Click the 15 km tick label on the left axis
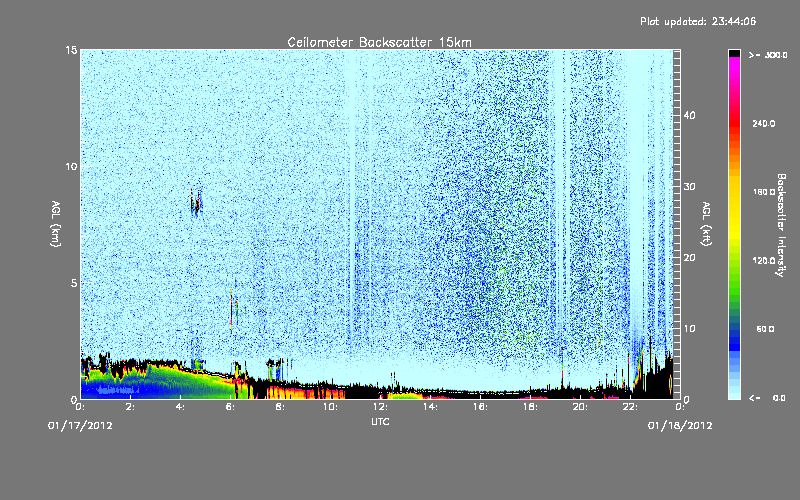 71,50
